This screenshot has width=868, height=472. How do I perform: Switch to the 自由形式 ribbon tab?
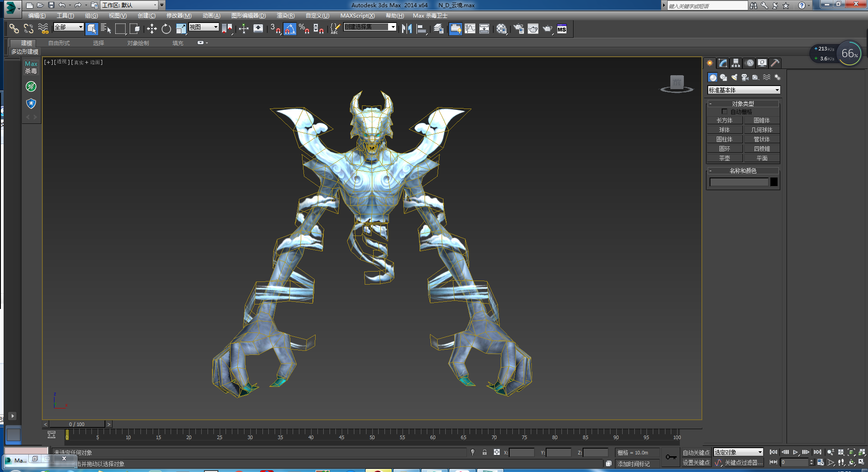59,43
